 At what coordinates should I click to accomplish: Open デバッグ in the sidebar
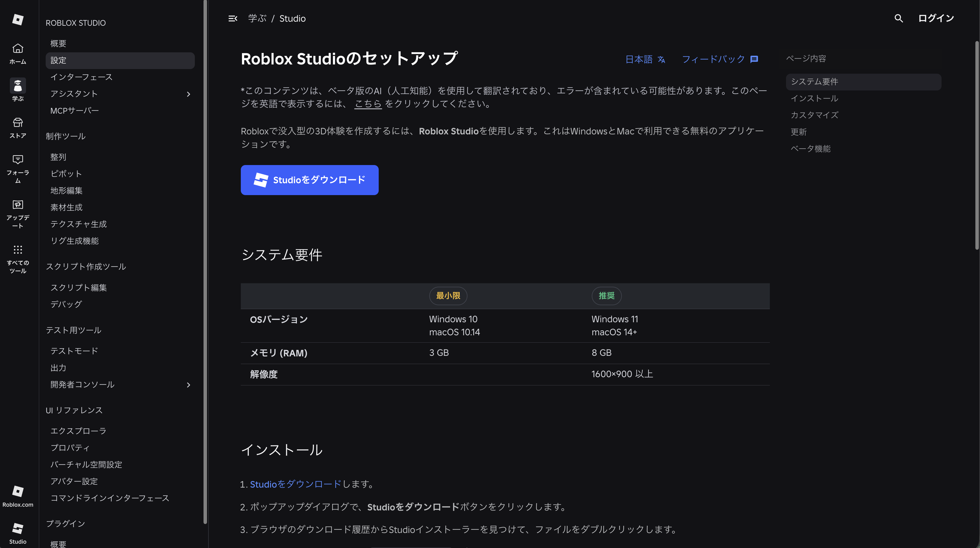pos(66,304)
